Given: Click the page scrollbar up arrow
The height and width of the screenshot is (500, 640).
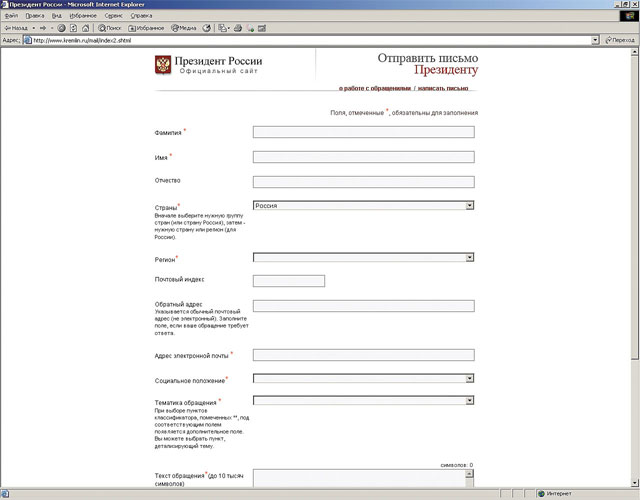Looking at the screenshot, I should (635, 52).
